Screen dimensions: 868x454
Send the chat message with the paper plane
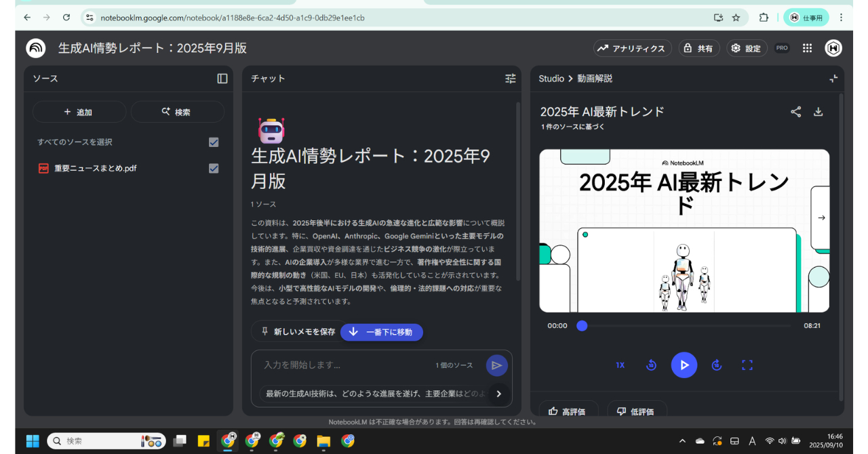click(496, 365)
